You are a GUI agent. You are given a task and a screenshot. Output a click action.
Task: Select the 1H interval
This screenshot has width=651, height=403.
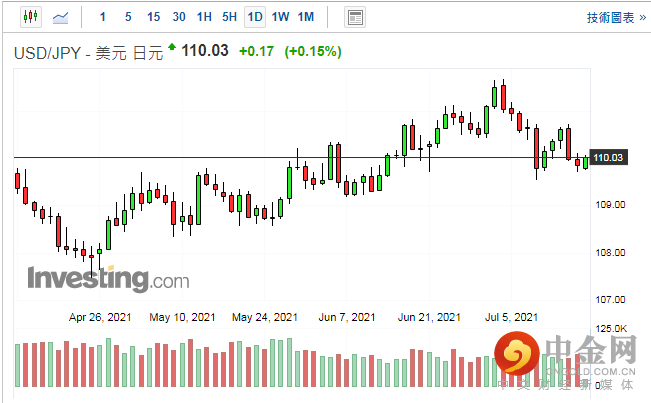click(204, 17)
